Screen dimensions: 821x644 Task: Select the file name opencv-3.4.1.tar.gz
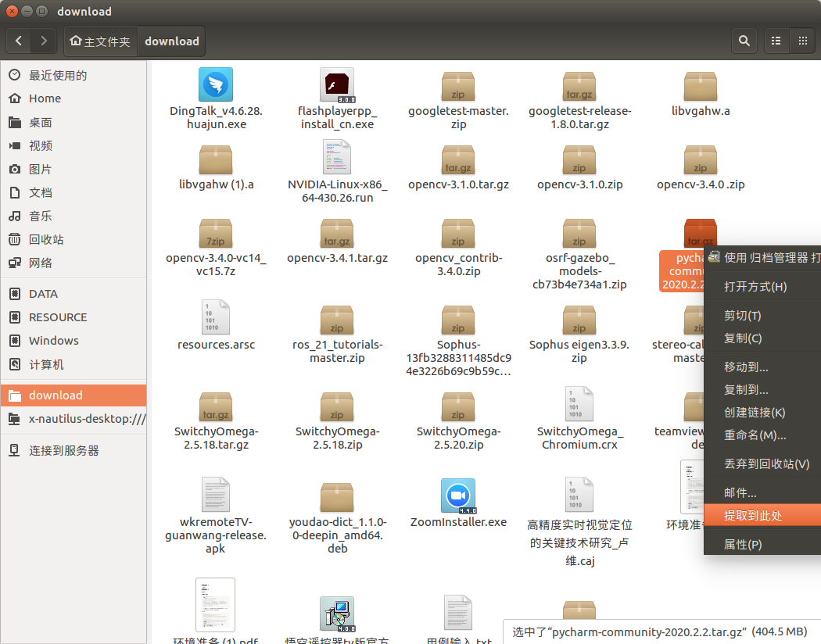coord(337,258)
